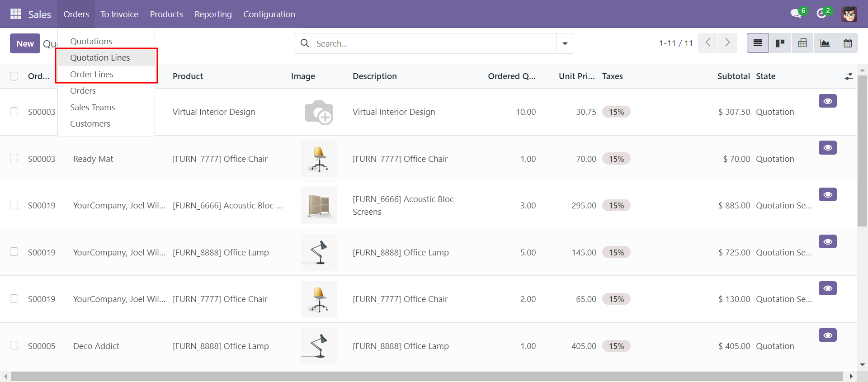The width and height of the screenshot is (868, 382).
Task: Tick the checkbox for the Deco Addict row
Action: (x=14, y=345)
